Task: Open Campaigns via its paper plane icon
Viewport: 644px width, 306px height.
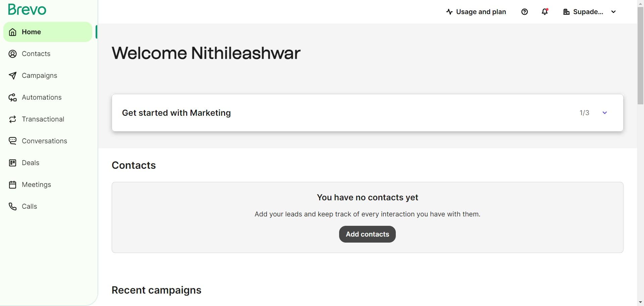Action: [x=12, y=75]
